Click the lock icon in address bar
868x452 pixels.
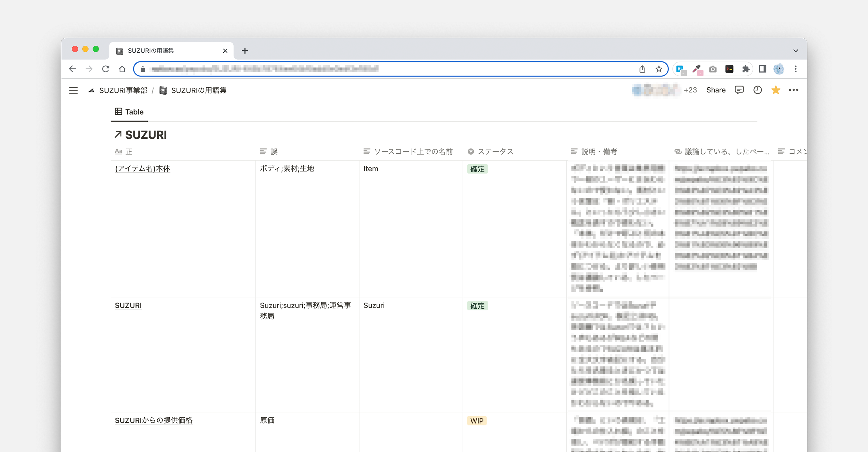tap(143, 69)
